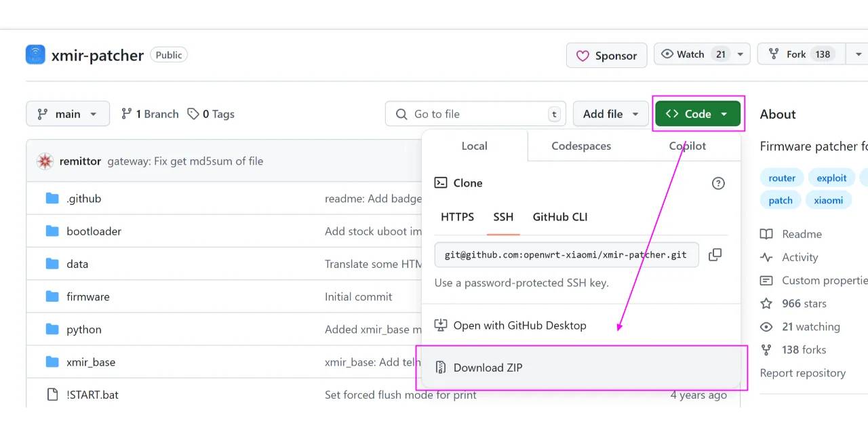The width and height of the screenshot is (868, 434).
Task: Click the Download ZIP file icon
Action: click(441, 368)
